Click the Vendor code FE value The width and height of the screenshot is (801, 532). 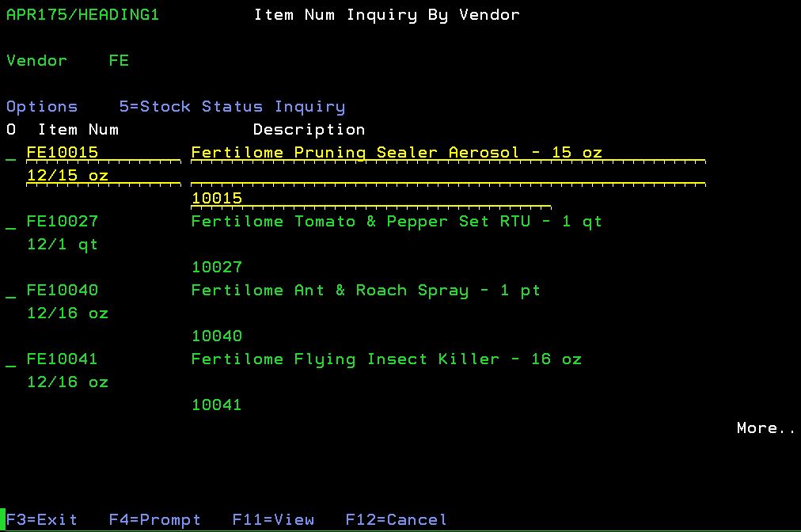(119, 61)
